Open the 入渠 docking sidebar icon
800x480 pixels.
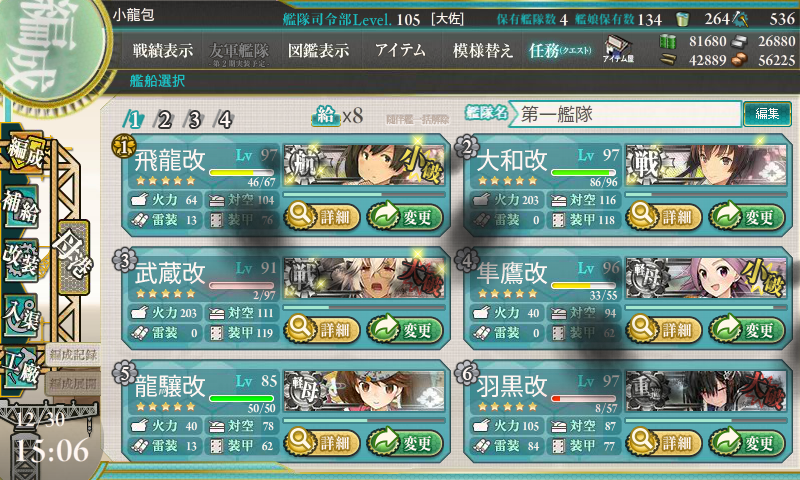[x=20, y=315]
